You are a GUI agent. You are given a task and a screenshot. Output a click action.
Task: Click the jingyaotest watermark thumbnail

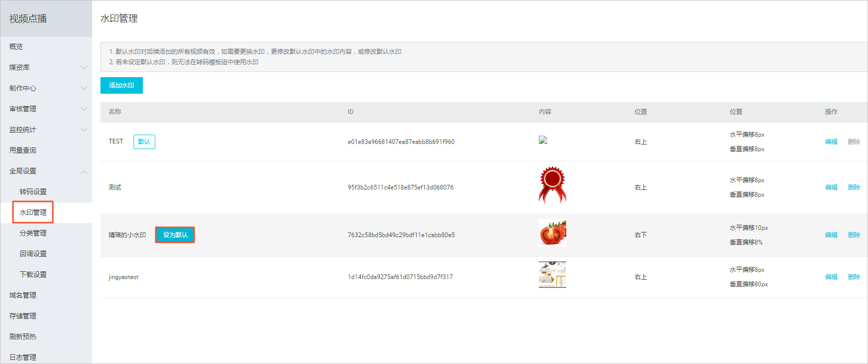coord(552,274)
